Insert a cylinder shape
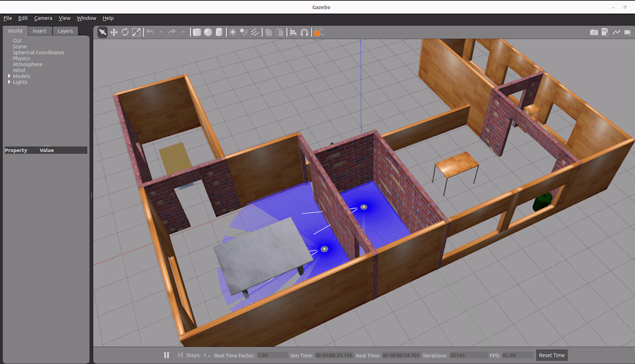The width and height of the screenshot is (635, 364). 219,32
